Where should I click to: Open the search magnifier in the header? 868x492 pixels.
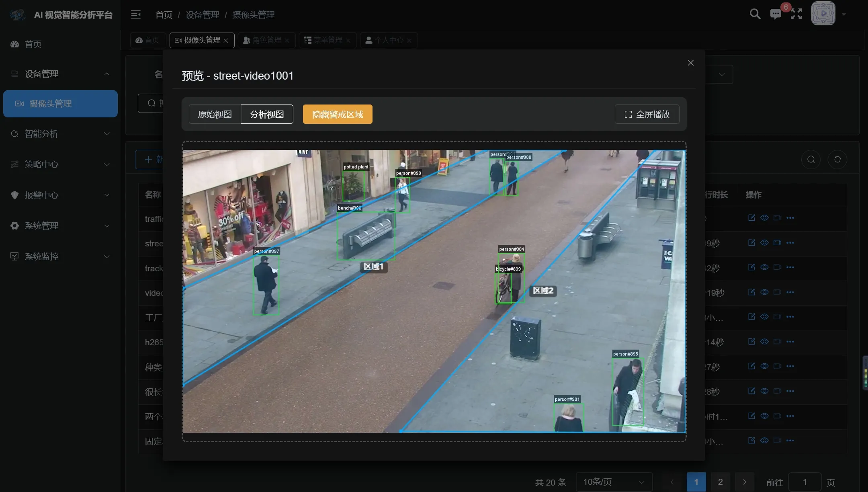(x=755, y=14)
